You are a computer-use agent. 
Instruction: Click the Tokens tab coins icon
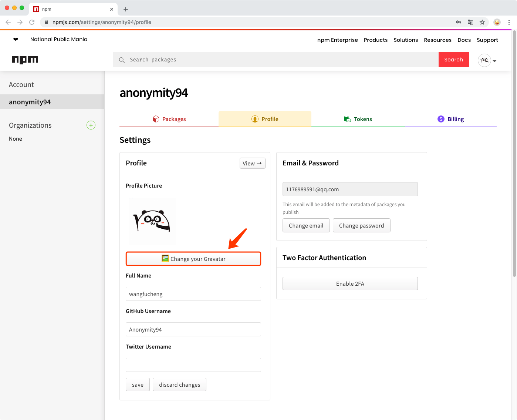point(347,119)
